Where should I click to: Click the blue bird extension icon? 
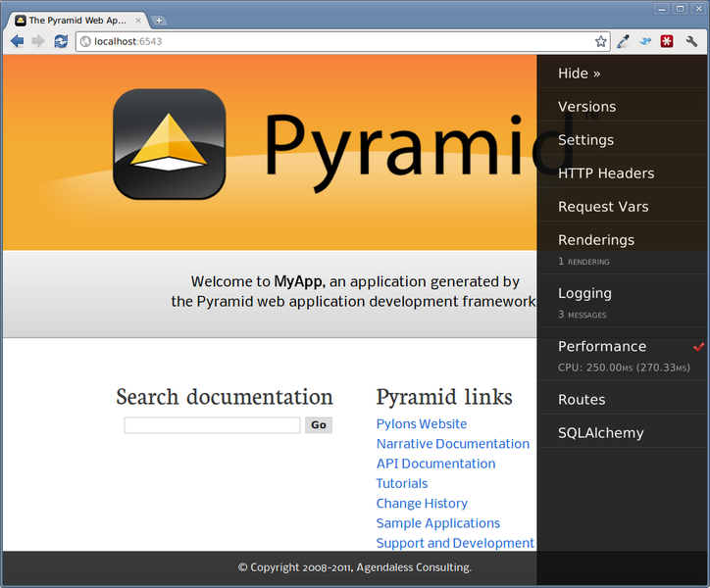point(645,41)
